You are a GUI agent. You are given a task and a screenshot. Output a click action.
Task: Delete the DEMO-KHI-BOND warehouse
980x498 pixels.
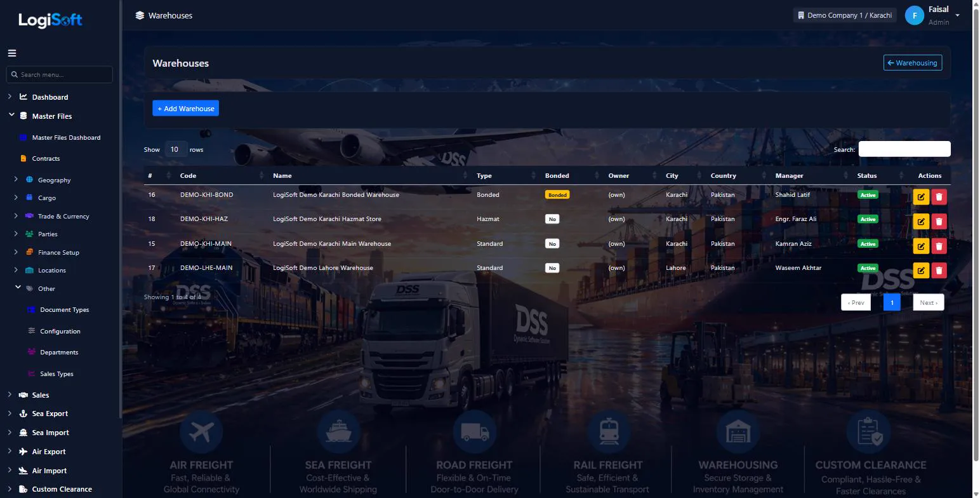[939, 197]
